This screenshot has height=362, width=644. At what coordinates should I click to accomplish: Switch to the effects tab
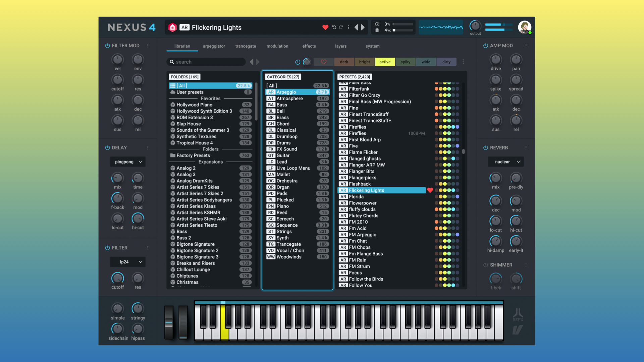(309, 46)
